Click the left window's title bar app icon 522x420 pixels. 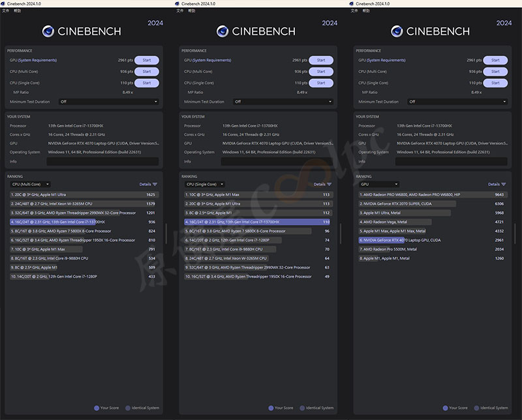[3, 4]
